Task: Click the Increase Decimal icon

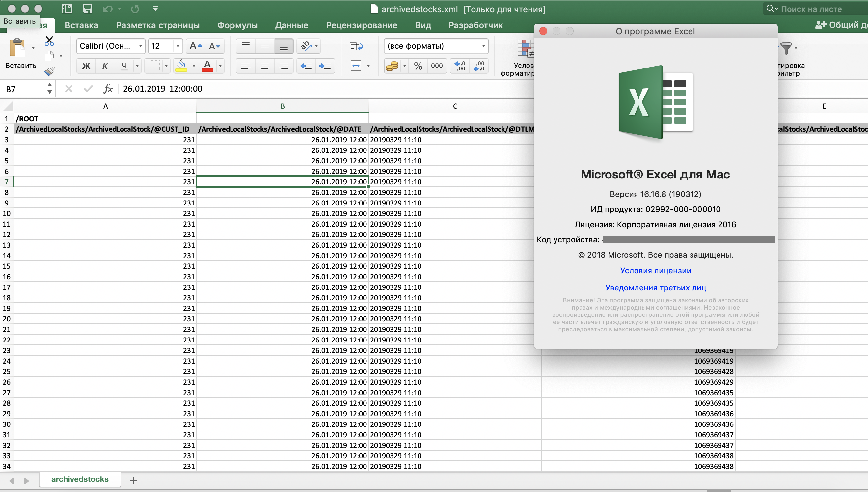Action: coord(460,66)
